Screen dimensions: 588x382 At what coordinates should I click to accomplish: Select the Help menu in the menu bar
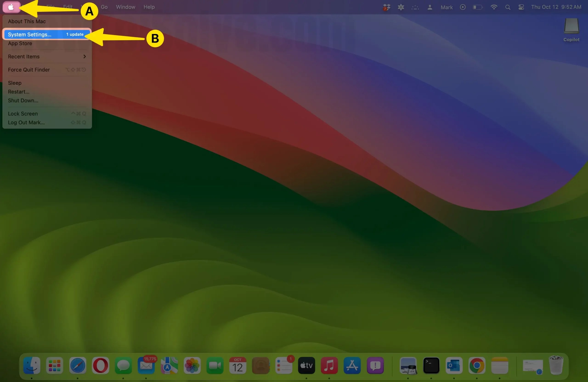149,7
